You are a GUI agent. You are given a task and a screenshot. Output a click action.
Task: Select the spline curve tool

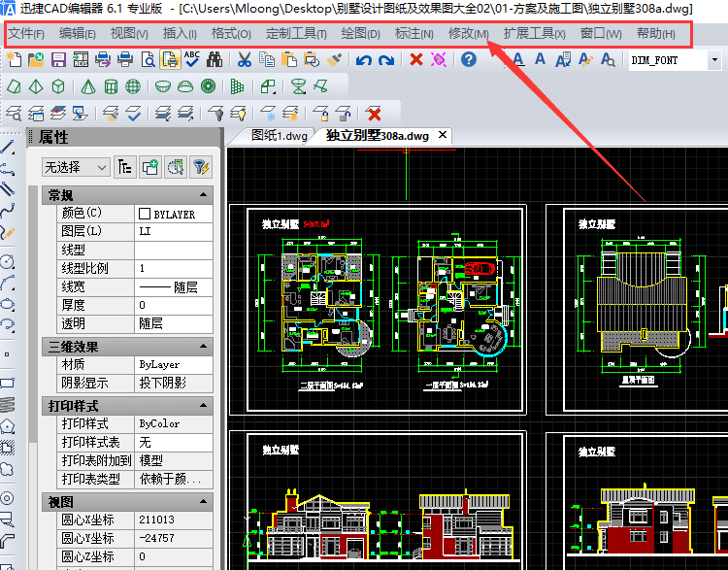tap(8, 211)
